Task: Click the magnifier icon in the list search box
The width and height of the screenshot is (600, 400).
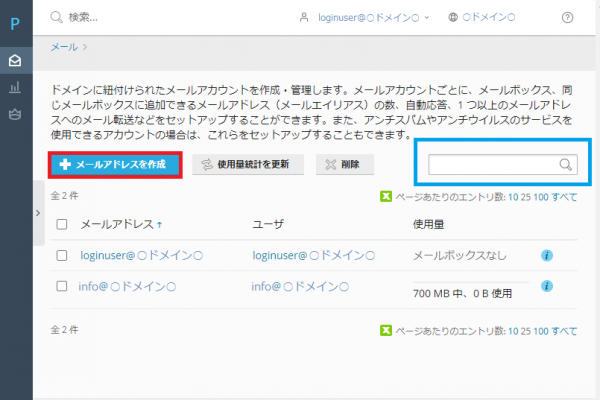Action: pyautogui.click(x=565, y=165)
